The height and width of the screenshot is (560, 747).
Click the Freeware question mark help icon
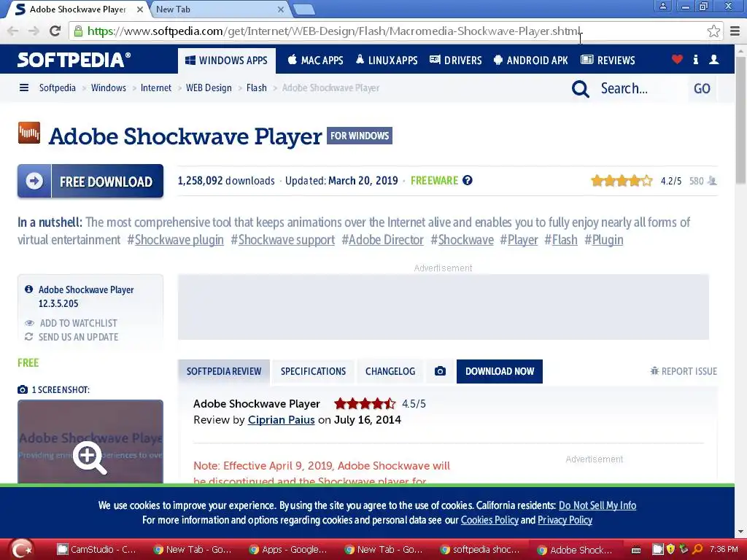468,181
